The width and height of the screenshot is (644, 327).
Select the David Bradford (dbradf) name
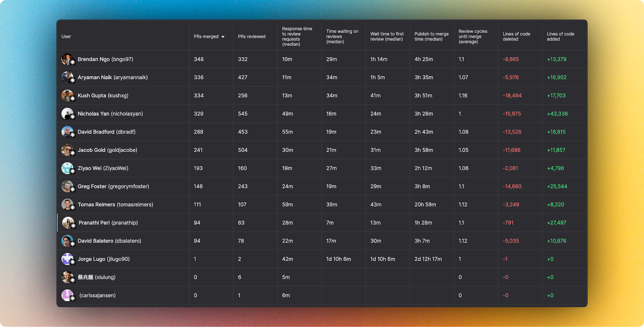[107, 132]
